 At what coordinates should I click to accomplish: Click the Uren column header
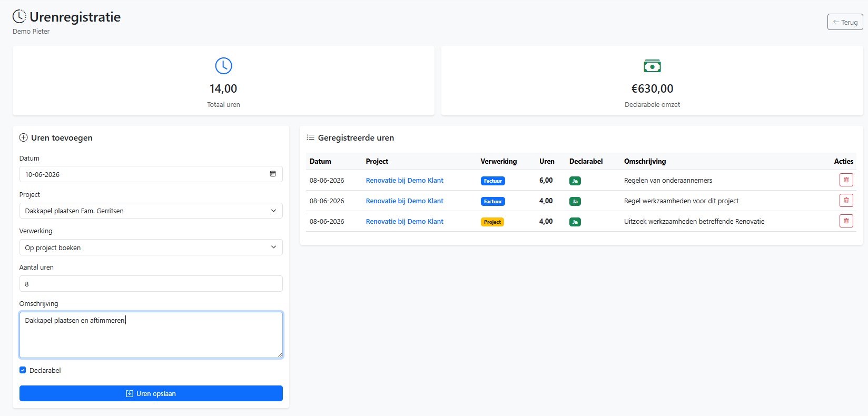point(547,161)
